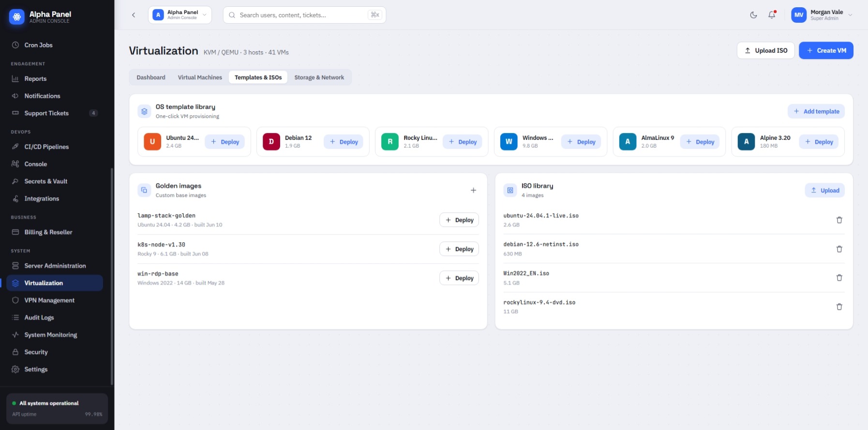Open Cron Jobs in the sidebar
The width and height of the screenshot is (868, 430).
click(55, 45)
